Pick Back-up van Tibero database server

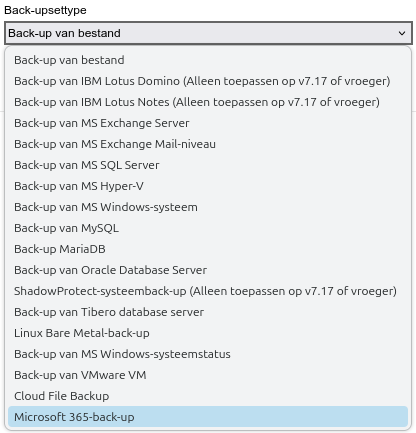coord(208,312)
